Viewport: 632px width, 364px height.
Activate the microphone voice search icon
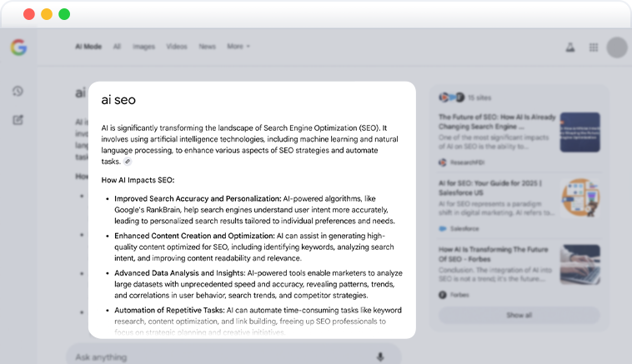tap(380, 357)
